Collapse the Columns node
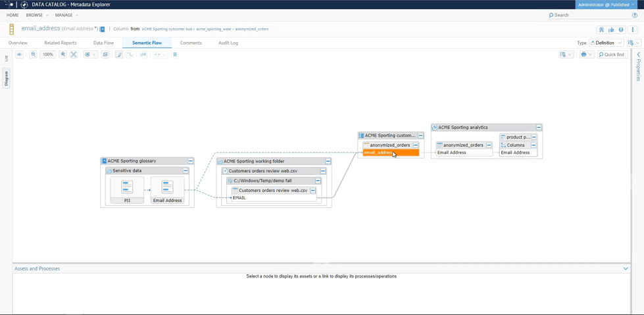This screenshot has height=315, width=644. coord(533,145)
